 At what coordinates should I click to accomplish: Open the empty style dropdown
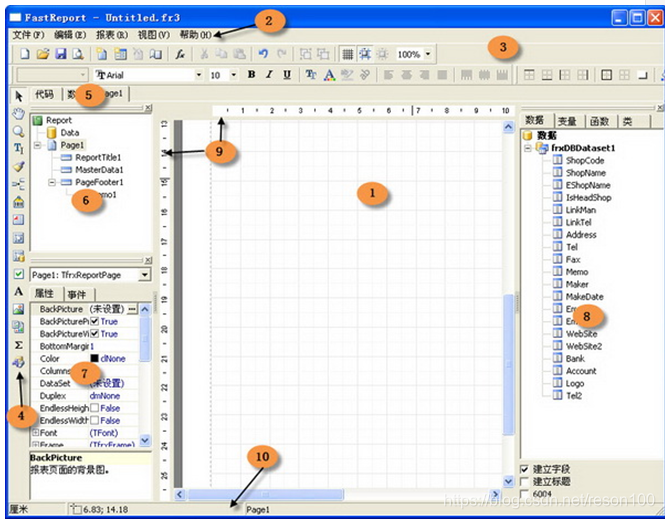tap(83, 75)
